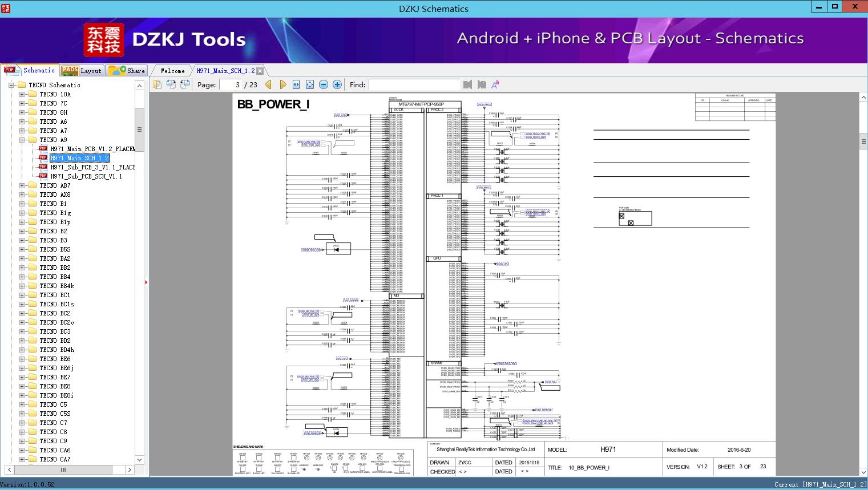This screenshot has width=868, height=490.
Task: Click the BB_POWER_I schematic page
Action: coord(504,285)
